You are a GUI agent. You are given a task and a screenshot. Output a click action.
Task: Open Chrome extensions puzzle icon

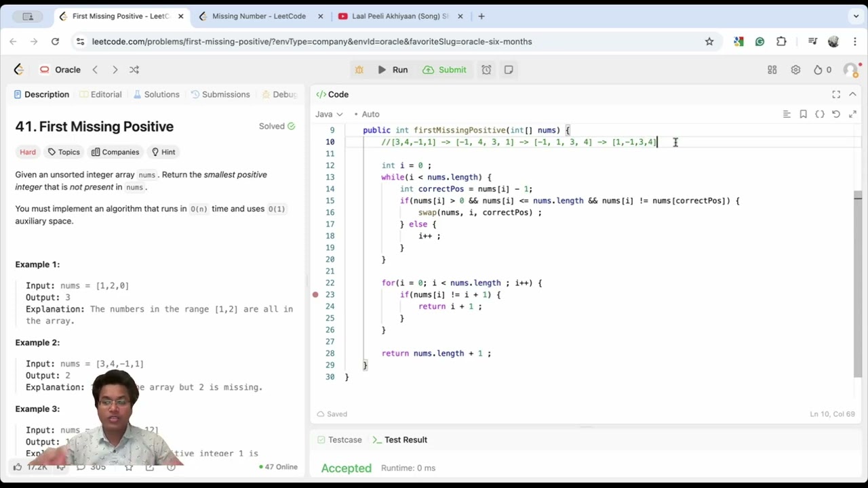point(781,41)
